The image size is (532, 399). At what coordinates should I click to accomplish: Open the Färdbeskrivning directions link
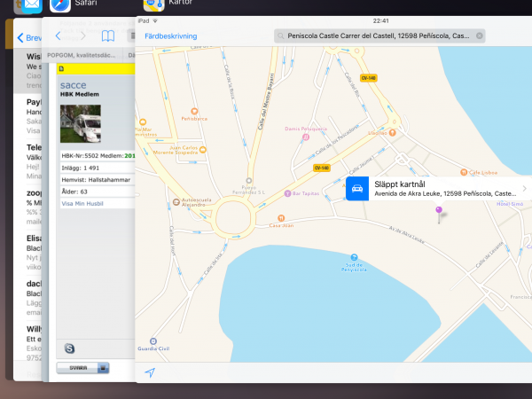click(171, 36)
